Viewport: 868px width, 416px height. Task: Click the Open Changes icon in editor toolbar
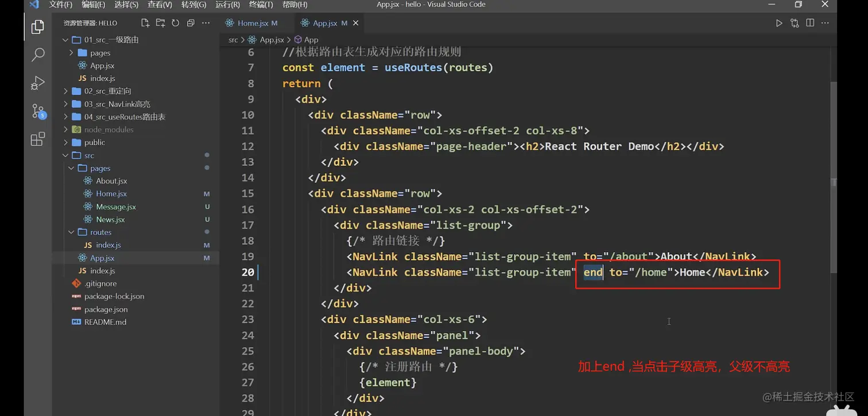pyautogui.click(x=795, y=23)
